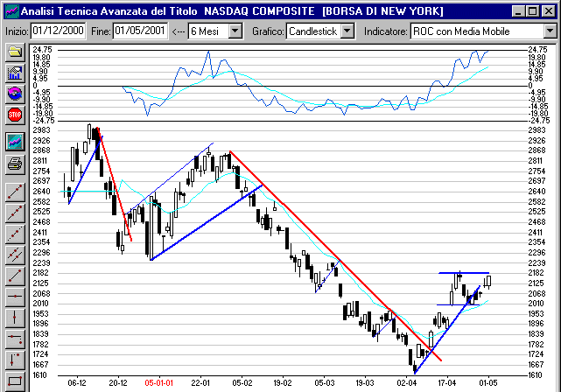Click the 'Indicatore:' label

point(385,31)
